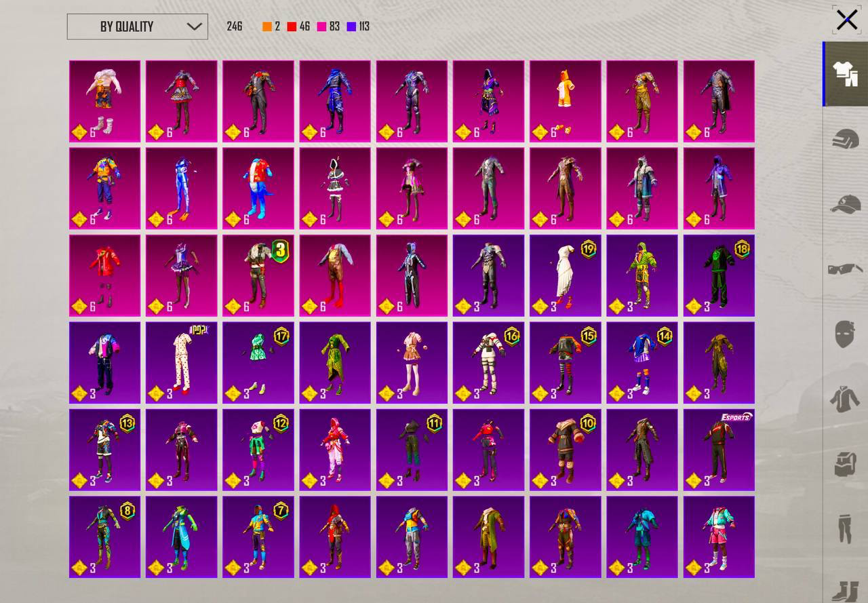Select the orange fox costume outfit
The height and width of the screenshot is (603, 868).
coord(566,101)
